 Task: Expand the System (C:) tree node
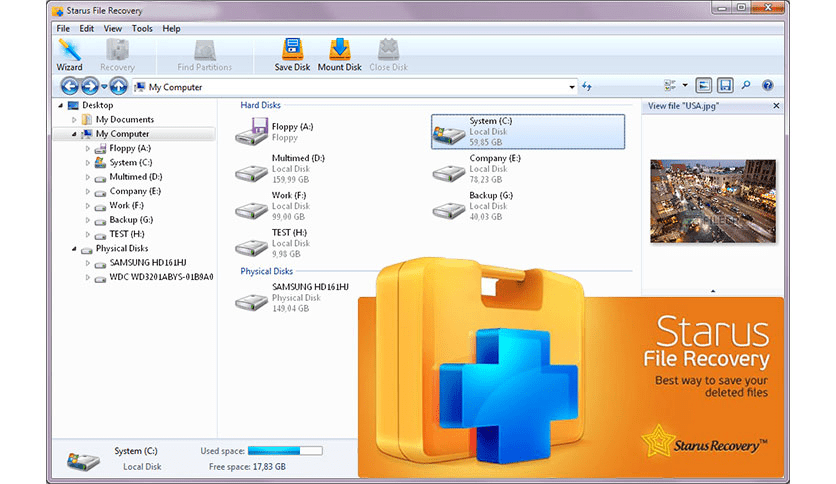(88, 163)
